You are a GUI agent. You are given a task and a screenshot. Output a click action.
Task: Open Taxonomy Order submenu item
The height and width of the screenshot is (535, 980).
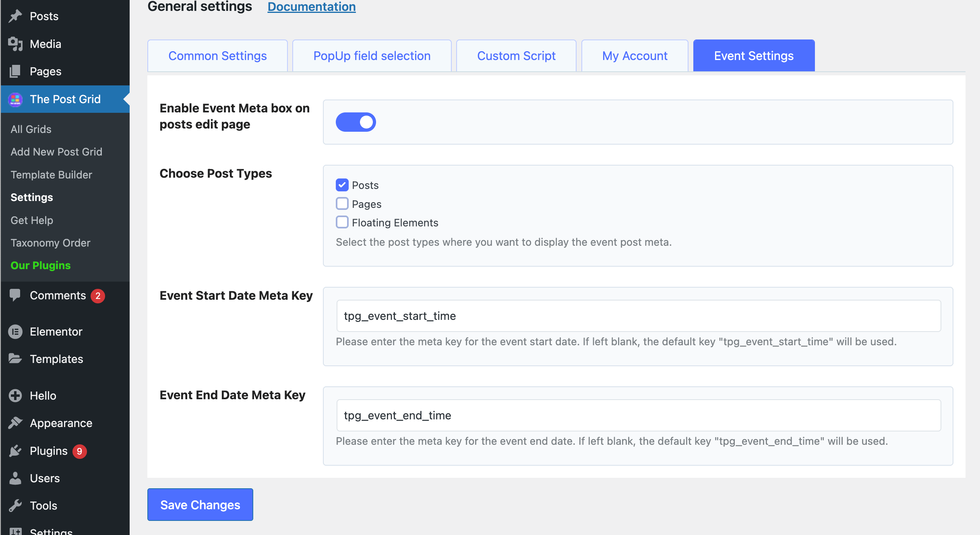point(50,243)
